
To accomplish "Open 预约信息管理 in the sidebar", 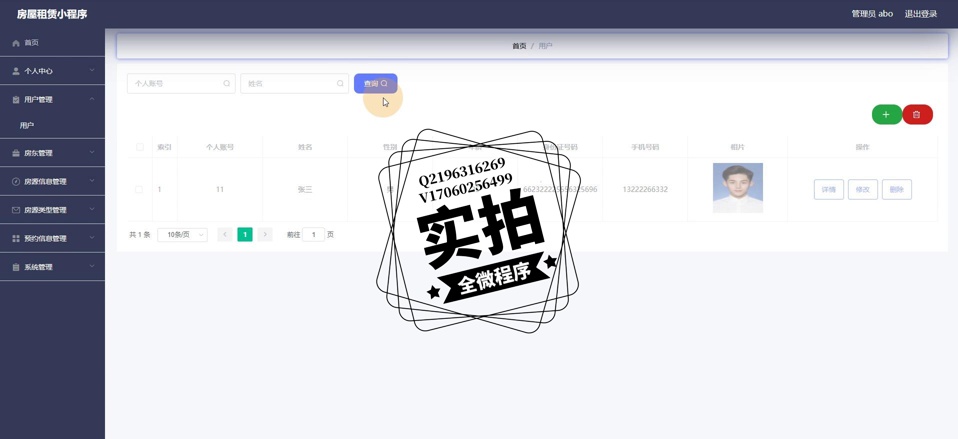I will coord(52,239).
